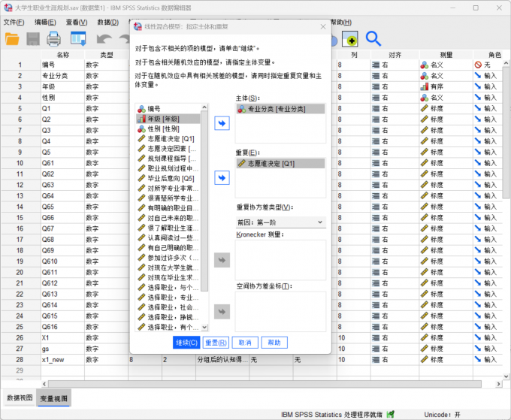Open the 编辑 menu
The image size is (511, 420).
[45, 22]
